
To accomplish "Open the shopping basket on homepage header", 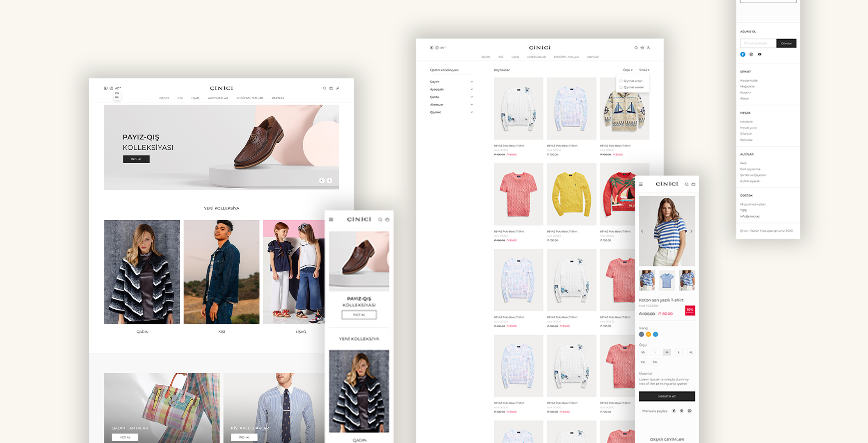I will point(331,88).
